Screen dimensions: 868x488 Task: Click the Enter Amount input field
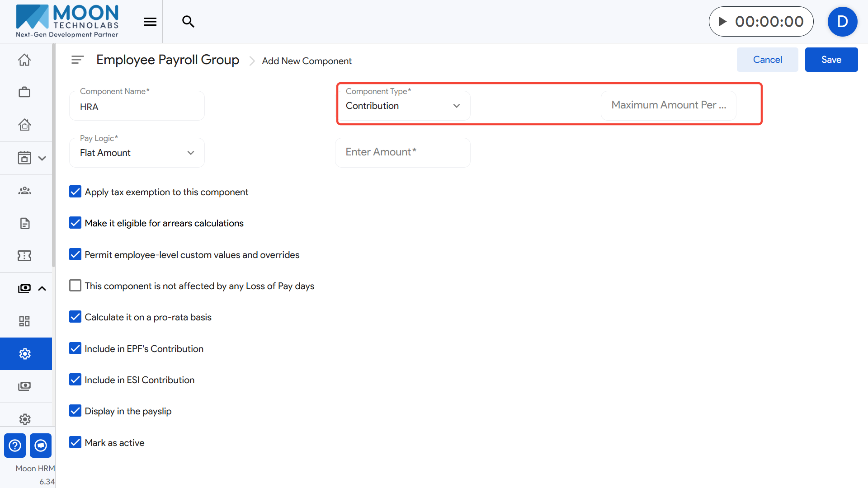point(402,152)
